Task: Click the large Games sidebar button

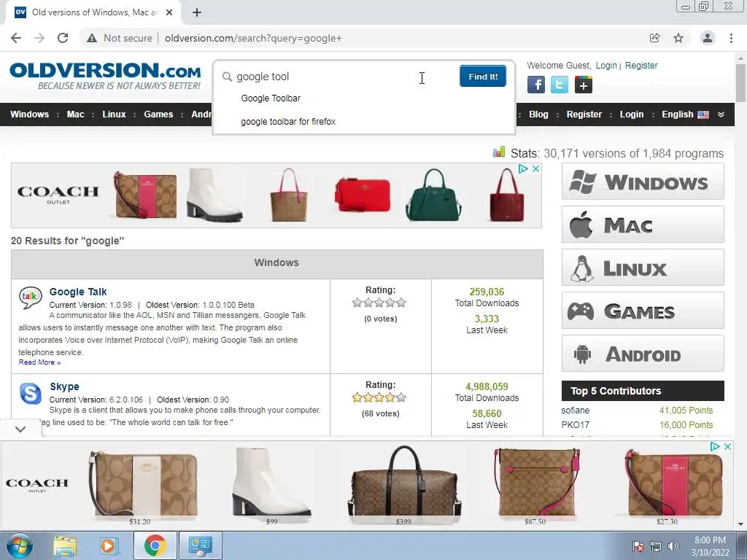Action: 643,310
